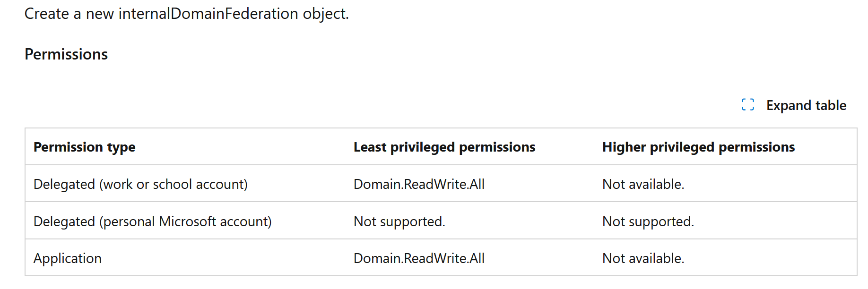Click the Delegated (work or school account) cell
This screenshot has height=289, width=868.
pos(140,184)
